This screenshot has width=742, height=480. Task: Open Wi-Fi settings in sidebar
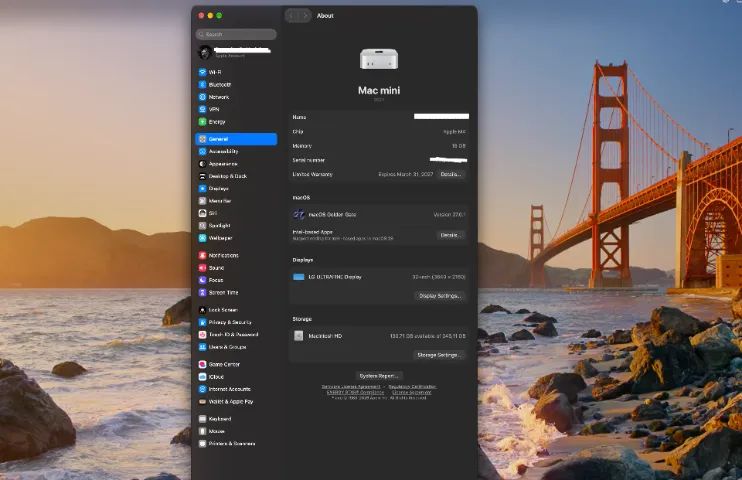(236, 72)
